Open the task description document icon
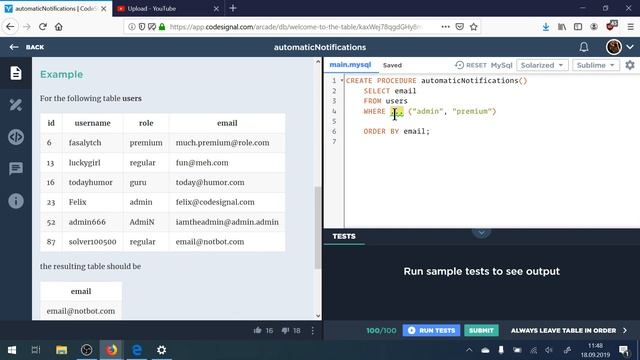The width and height of the screenshot is (640, 360). tap(16, 73)
